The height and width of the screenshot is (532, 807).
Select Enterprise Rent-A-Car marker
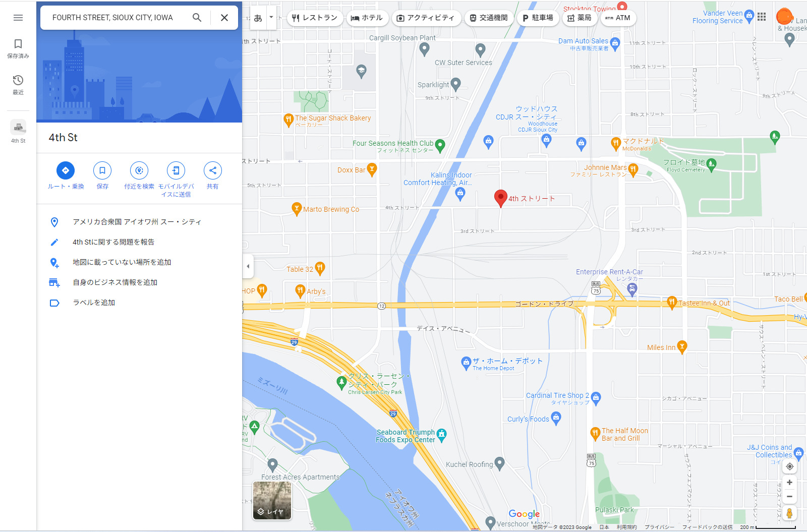[632, 288]
